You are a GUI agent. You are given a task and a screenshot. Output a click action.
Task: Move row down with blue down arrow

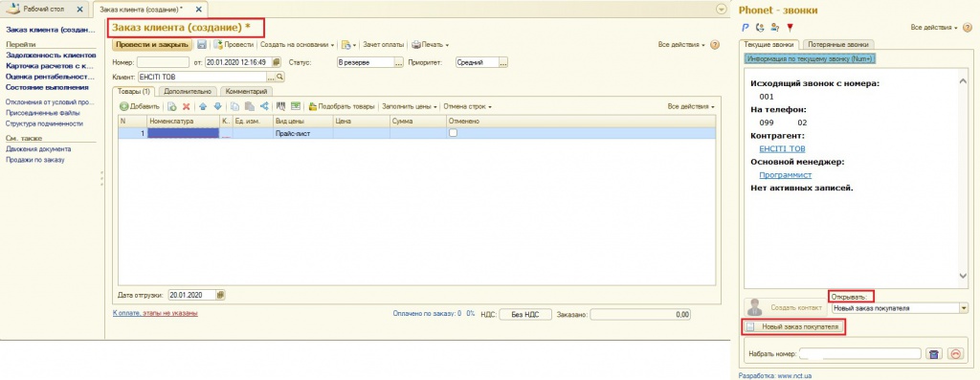point(217,107)
